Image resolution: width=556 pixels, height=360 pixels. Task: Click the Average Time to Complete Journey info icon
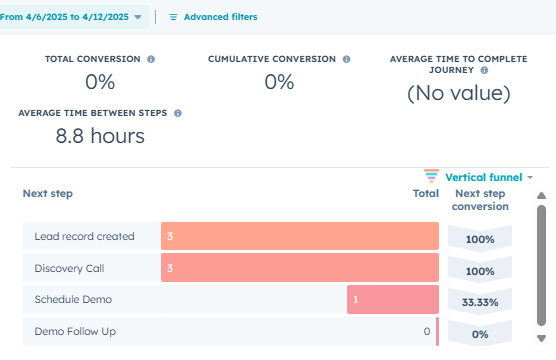tap(484, 70)
